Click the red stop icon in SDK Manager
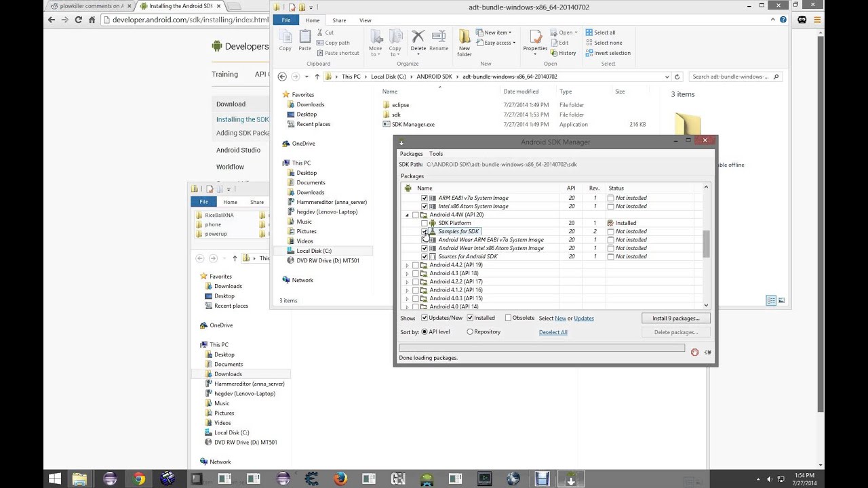 click(x=694, y=352)
